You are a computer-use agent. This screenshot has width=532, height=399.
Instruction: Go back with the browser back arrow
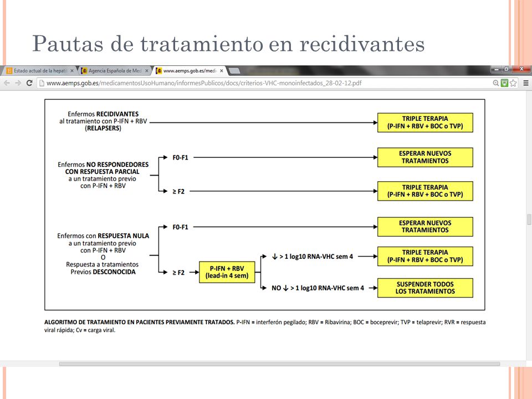7,83
